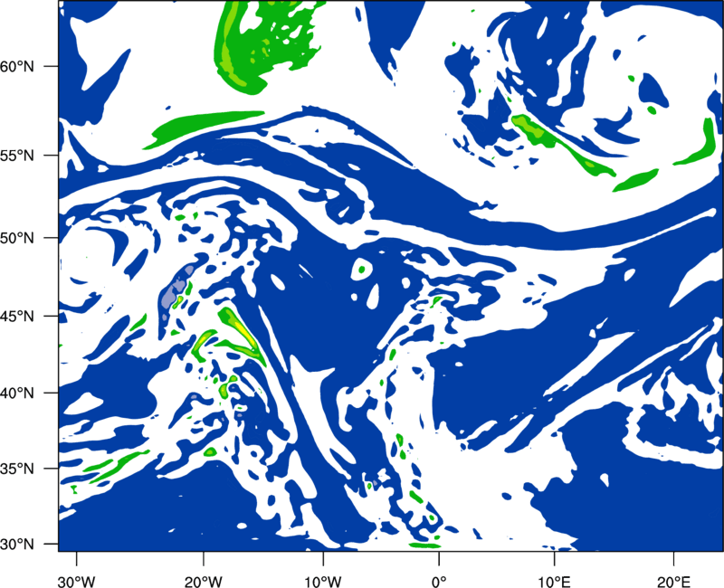
Task: Click the 20°W longitude label
Action: click(203, 582)
